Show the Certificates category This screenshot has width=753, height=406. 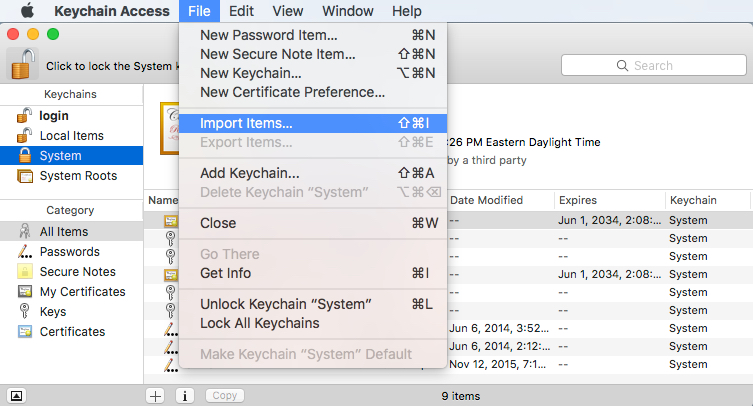(73, 332)
